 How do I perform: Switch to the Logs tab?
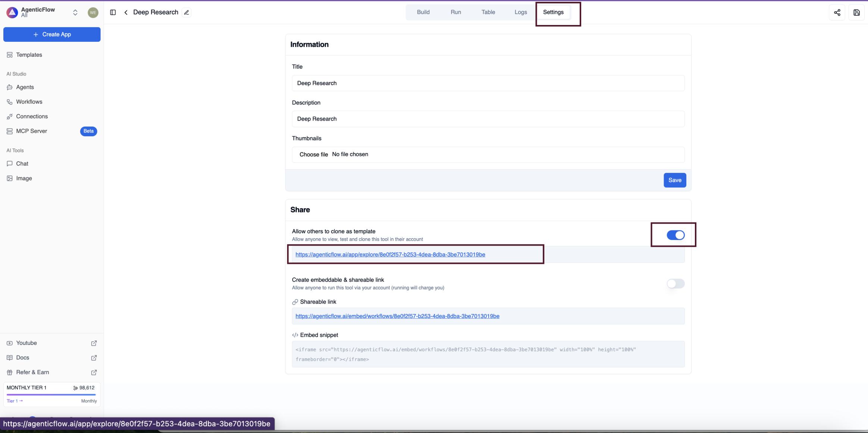(x=520, y=12)
